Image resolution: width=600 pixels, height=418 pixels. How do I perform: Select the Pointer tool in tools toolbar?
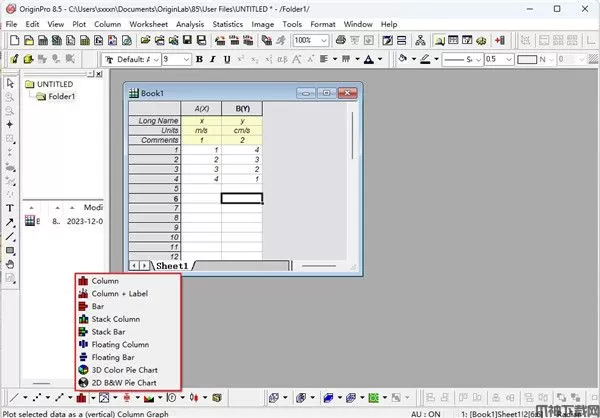(10, 83)
